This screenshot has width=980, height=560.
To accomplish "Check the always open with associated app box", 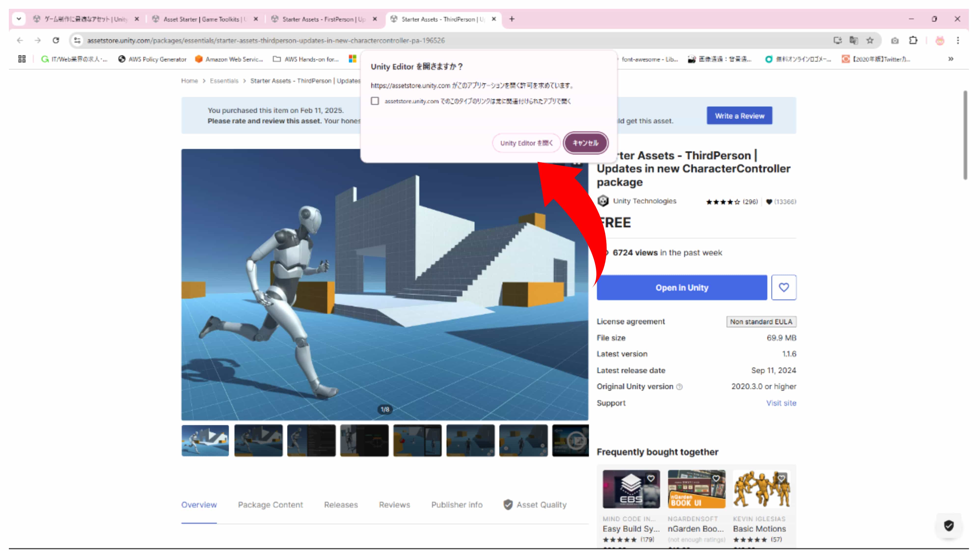I will [x=375, y=101].
